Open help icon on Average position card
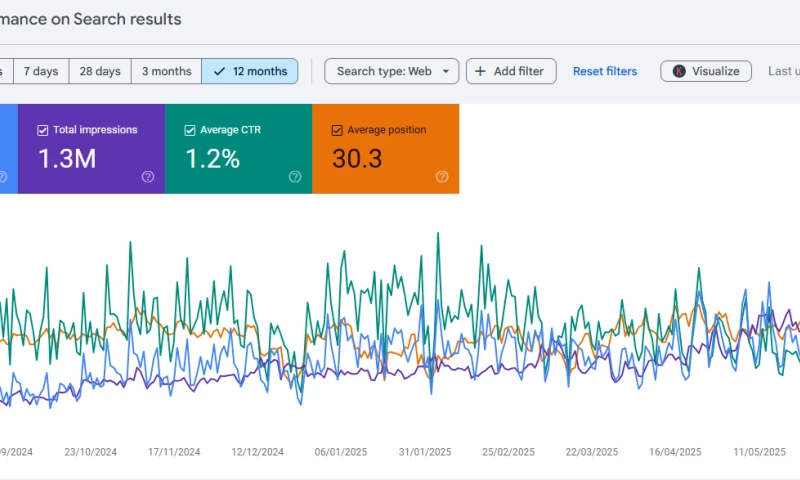 point(442,177)
